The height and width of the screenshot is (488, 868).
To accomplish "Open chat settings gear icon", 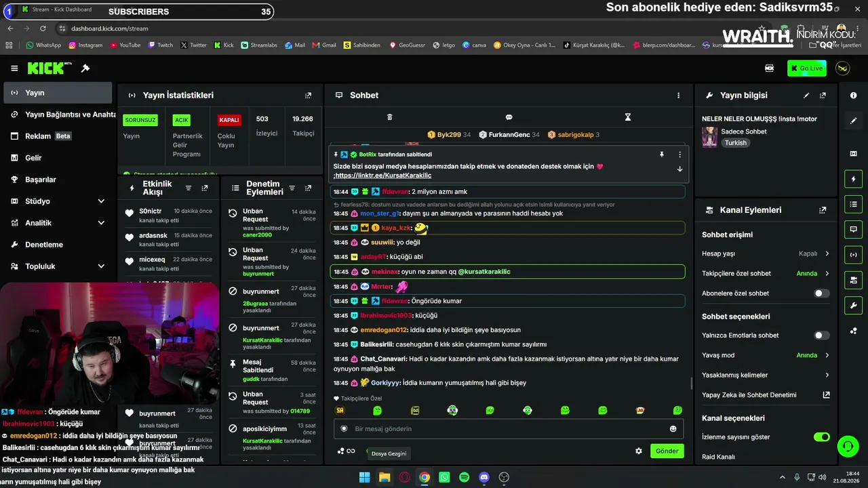I will pyautogui.click(x=638, y=451).
